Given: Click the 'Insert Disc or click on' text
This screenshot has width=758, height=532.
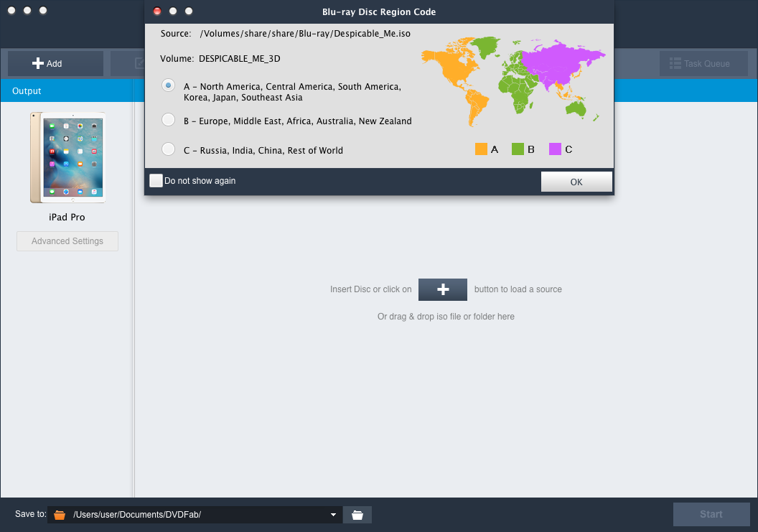Looking at the screenshot, I should coord(371,289).
